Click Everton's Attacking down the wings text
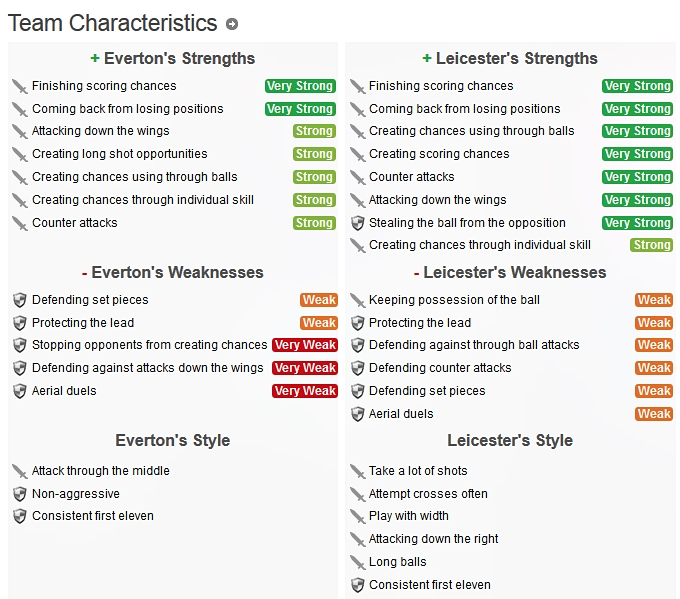Image resolution: width=680 pixels, height=599 pixels. pyautogui.click(x=100, y=131)
